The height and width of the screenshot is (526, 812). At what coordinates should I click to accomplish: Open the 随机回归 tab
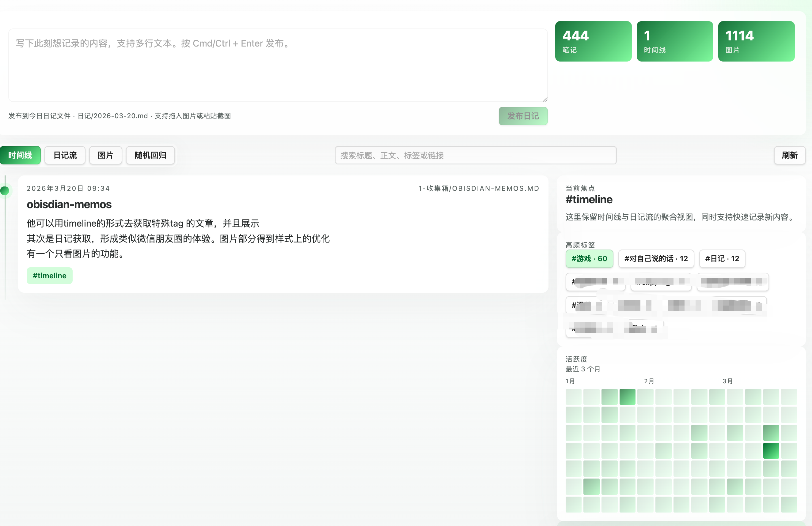pyautogui.click(x=150, y=155)
